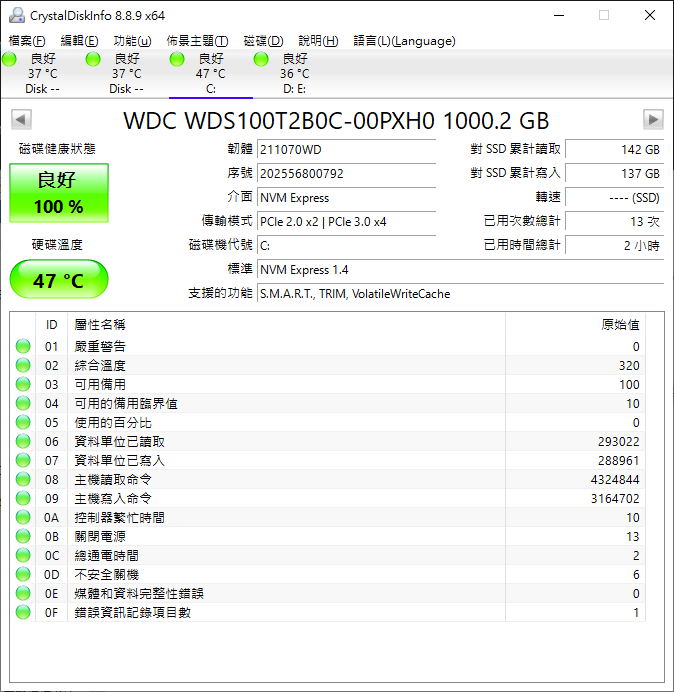Viewport: 674px width, 692px height.
Task: Click the total SSD reads value 142 GB
Action: (x=614, y=150)
